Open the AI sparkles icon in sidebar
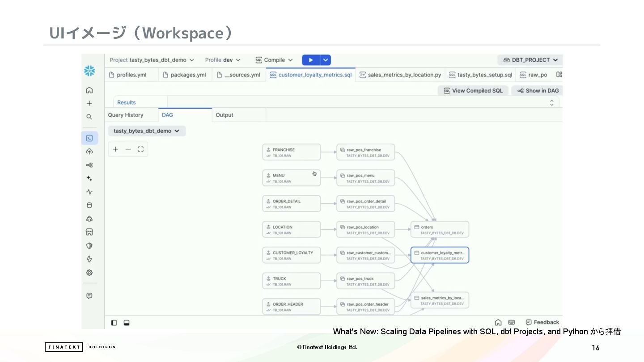 [x=89, y=178]
